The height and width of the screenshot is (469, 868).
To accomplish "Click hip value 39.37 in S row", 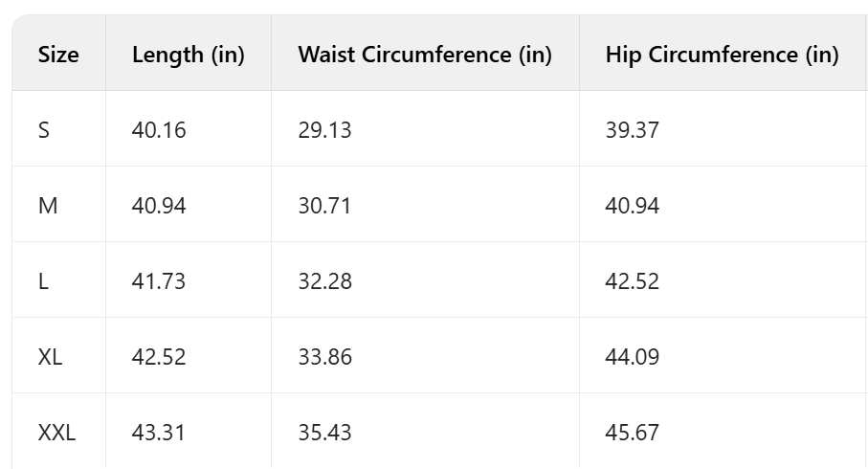I will pos(632,130).
